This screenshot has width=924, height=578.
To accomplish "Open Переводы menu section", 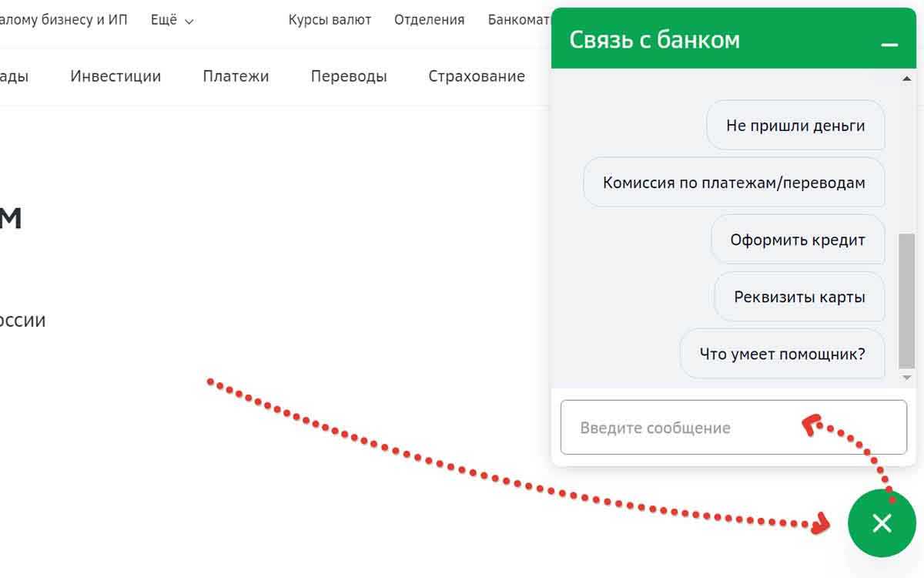I will tap(349, 76).
